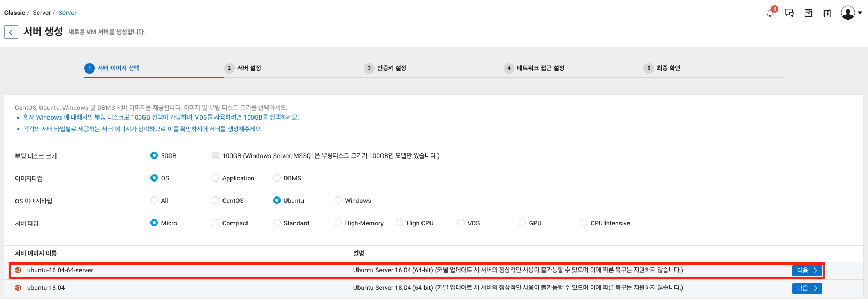The image size is (868, 299).
Task: Click the blue Server breadcrumb link
Action: point(67,13)
